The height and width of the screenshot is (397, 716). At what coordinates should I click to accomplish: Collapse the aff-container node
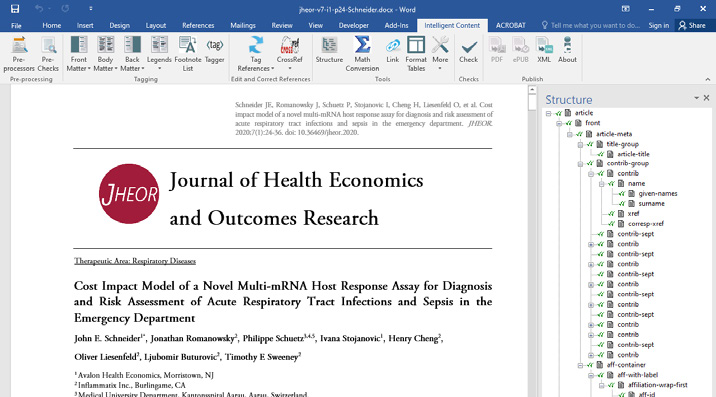(580, 365)
